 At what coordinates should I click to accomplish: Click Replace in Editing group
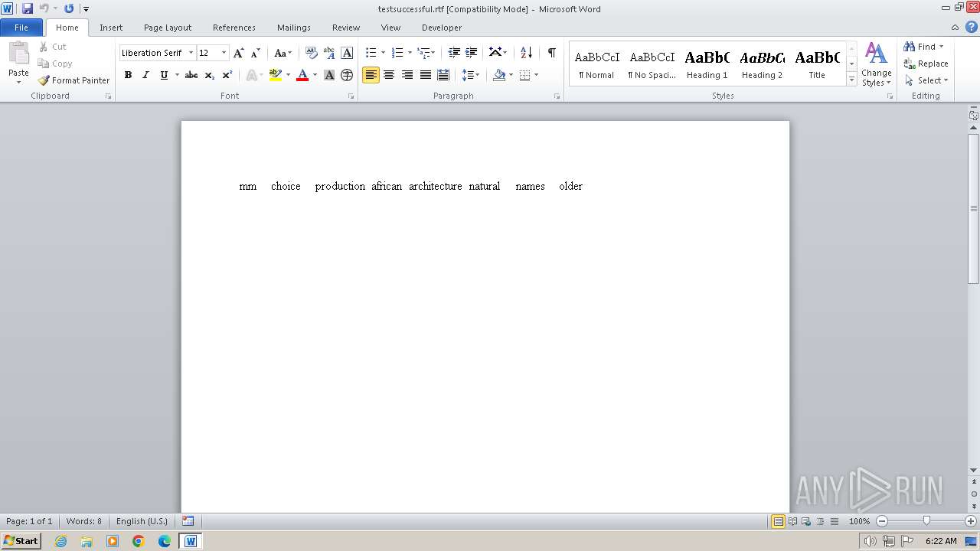pos(926,64)
